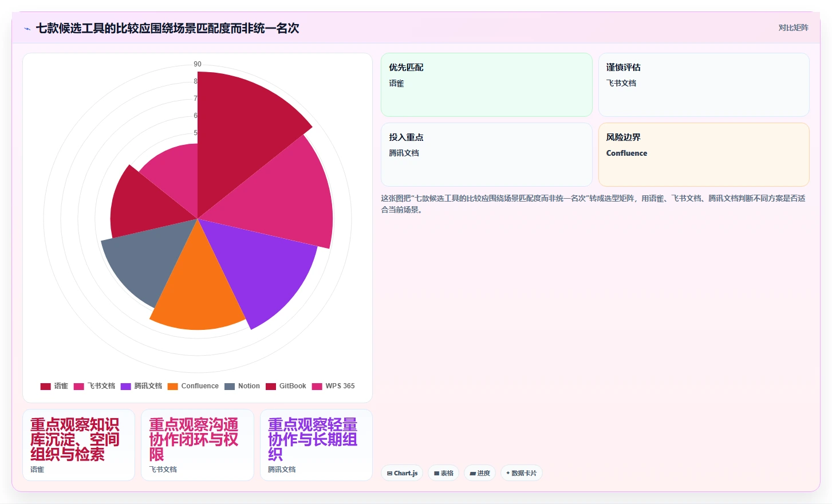
Task: Open the 重点观察轻量协作与长期组织 card
Action: point(316,445)
